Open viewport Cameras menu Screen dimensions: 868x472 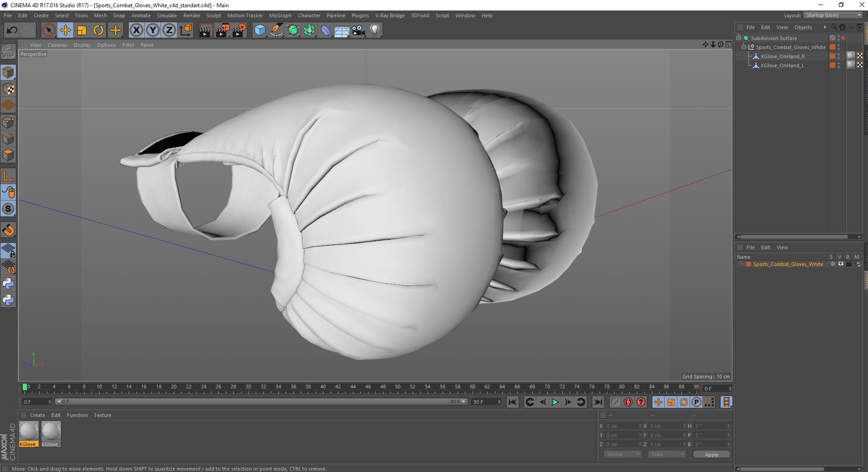tap(57, 45)
